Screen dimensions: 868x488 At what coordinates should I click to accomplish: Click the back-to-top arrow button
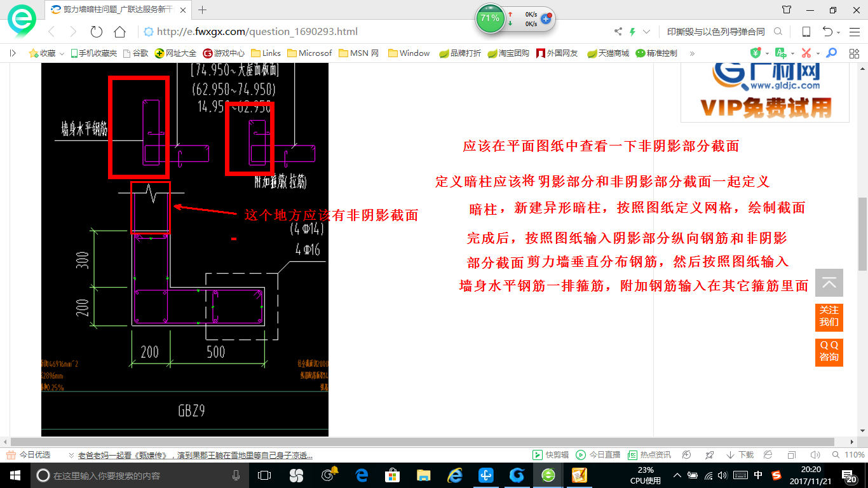(x=829, y=283)
